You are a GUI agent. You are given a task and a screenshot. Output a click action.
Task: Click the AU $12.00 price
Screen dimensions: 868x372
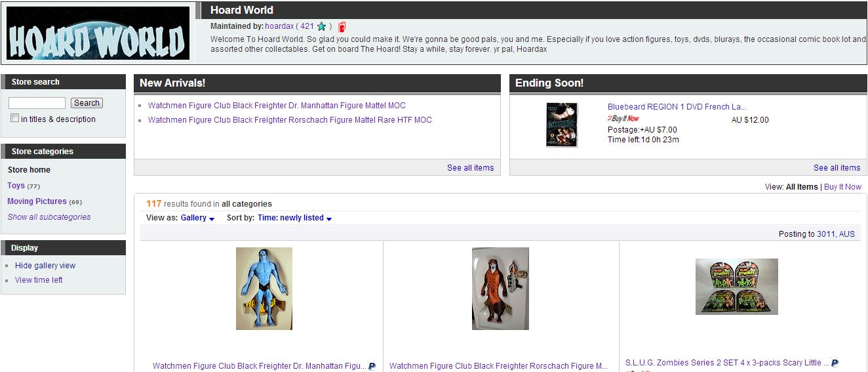click(x=750, y=120)
